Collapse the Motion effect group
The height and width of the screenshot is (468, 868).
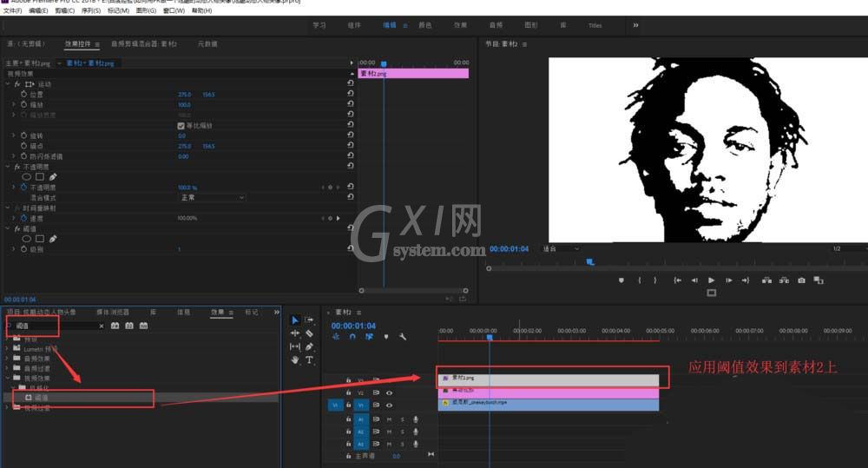7,84
